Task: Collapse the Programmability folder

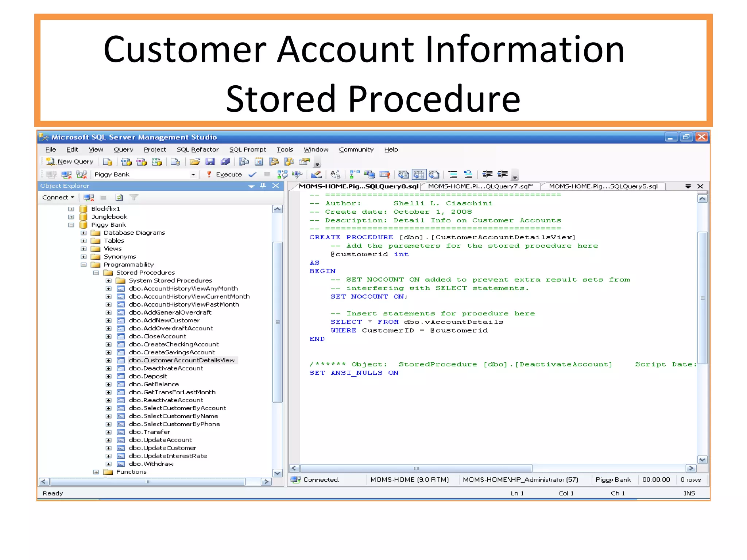Action: [84, 265]
